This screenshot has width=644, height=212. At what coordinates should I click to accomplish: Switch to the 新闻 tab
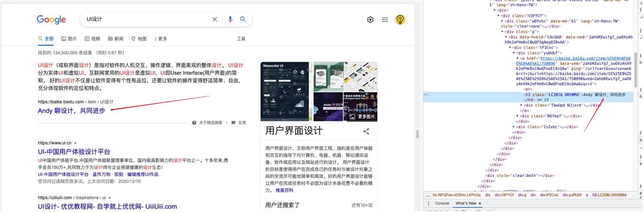click(116, 39)
